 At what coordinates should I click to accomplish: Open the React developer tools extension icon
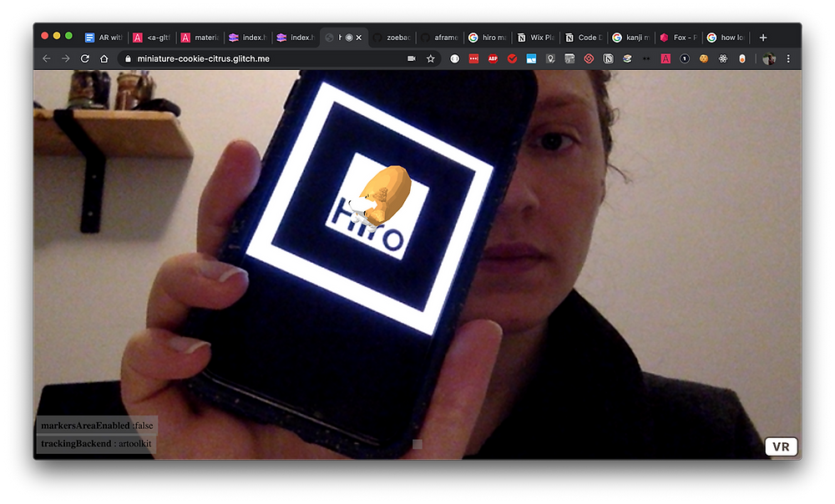(723, 58)
